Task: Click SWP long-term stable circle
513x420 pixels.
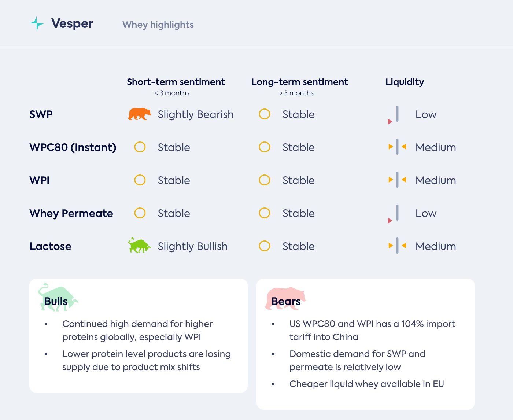Action: pos(265,114)
